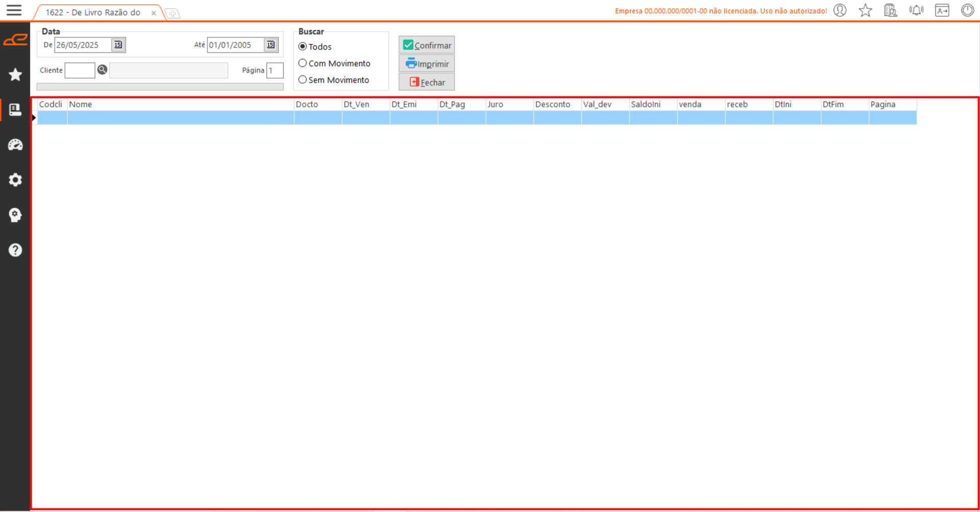The width and height of the screenshot is (980, 512).
Task: Click the Imprimir button
Action: pyautogui.click(x=427, y=64)
